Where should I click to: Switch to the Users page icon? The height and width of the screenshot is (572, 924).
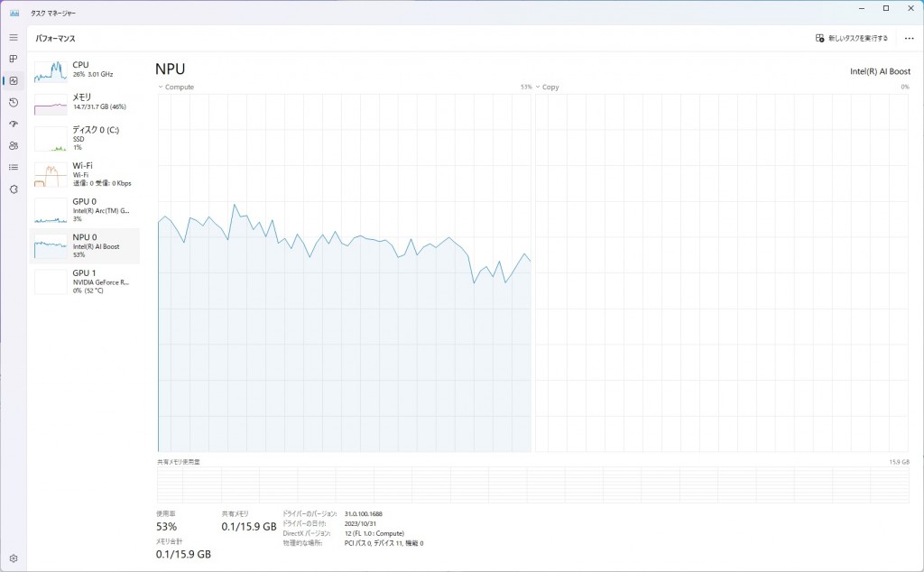click(14, 145)
